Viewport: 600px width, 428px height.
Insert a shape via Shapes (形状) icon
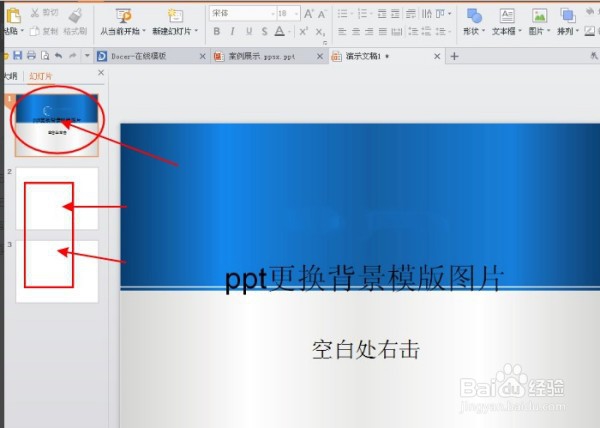(474, 16)
